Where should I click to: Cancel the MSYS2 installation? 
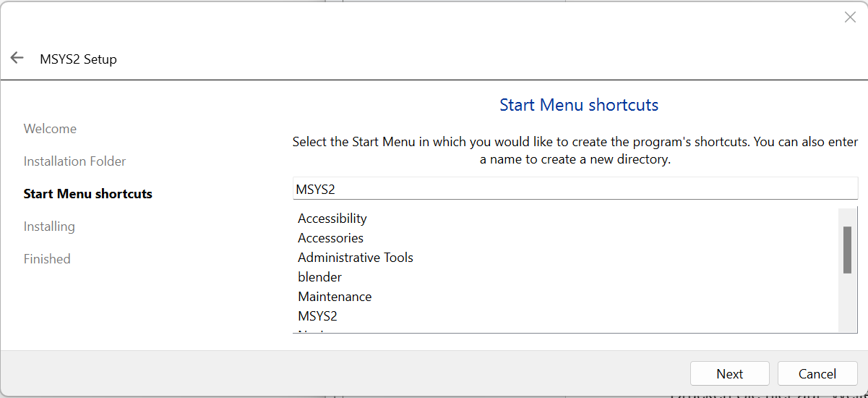[x=817, y=374]
